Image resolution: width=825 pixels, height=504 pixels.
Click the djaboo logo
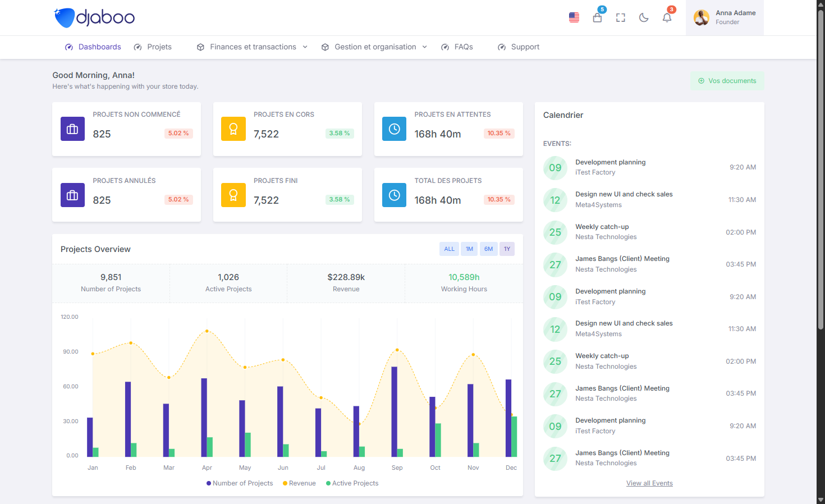coord(94,18)
